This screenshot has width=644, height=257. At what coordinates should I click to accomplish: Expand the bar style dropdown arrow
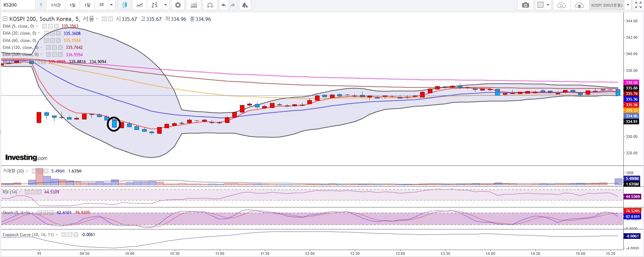click(166, 5)
